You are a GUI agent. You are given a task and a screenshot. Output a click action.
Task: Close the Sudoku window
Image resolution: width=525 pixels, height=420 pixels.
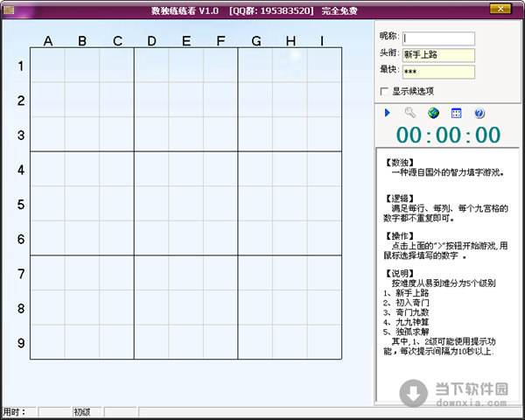pyautogui.click(x=500, y=8)
